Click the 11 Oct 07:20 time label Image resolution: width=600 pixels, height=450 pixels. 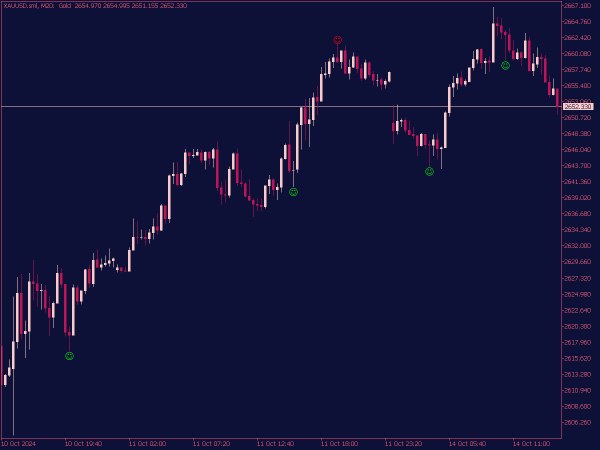tap(211, 444)
